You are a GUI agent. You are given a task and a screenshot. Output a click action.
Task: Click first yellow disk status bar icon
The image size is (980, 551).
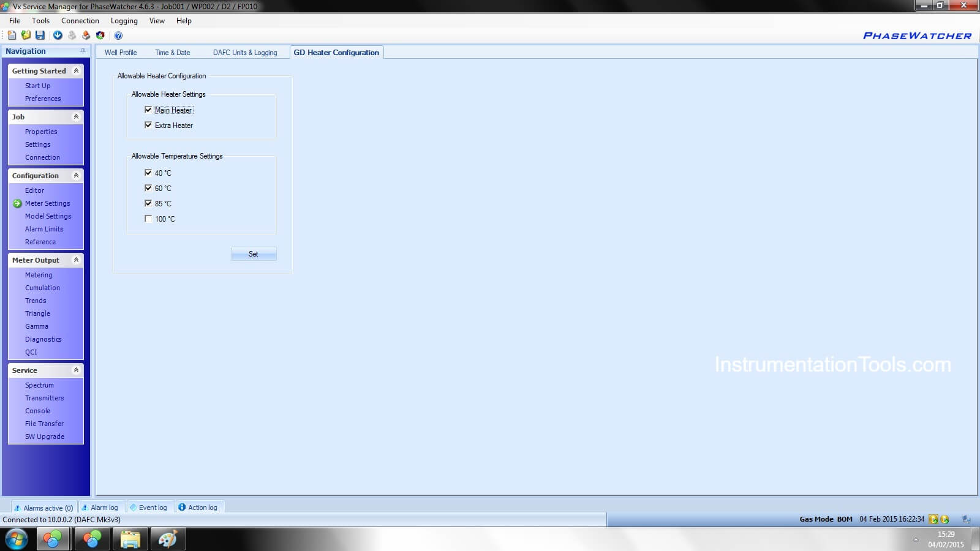coord(933,519)
